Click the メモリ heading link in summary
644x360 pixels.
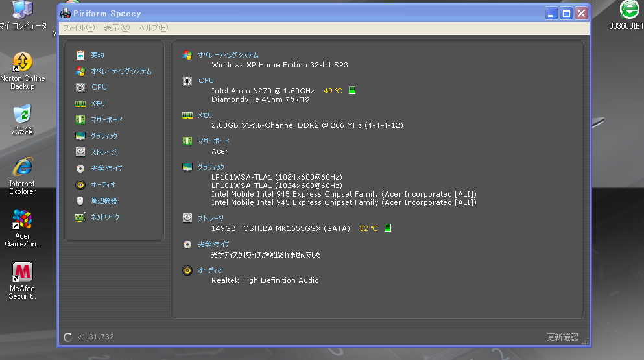[205, 115]
